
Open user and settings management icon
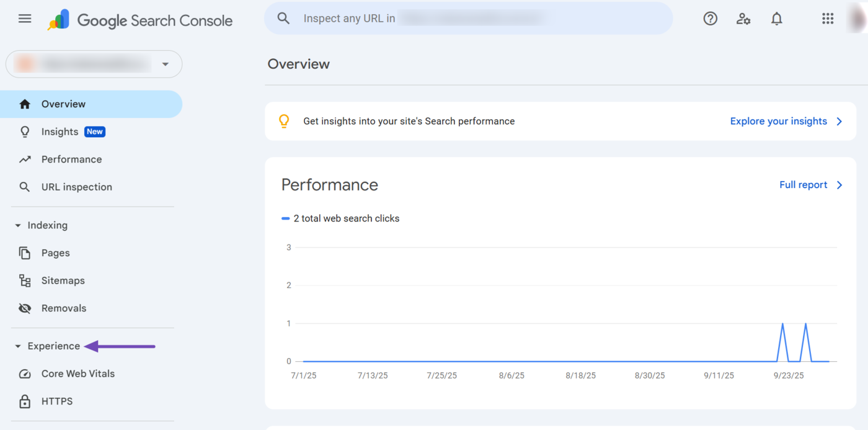(x=743, y=19)
